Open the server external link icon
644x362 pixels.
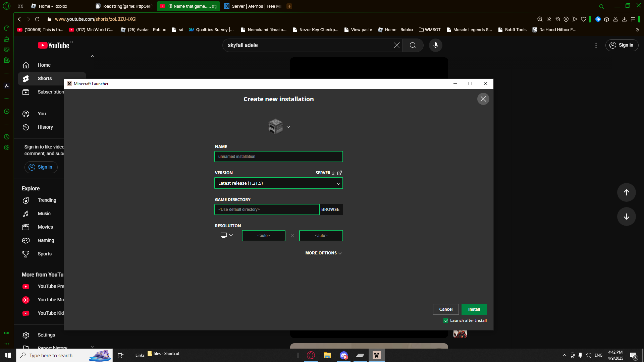(x=339, y=173)
